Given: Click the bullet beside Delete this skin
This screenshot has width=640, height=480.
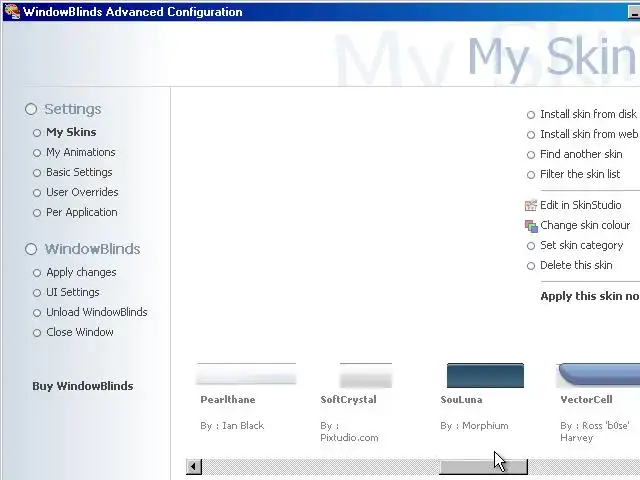Looking at the screenshot, I should (531, 266).
